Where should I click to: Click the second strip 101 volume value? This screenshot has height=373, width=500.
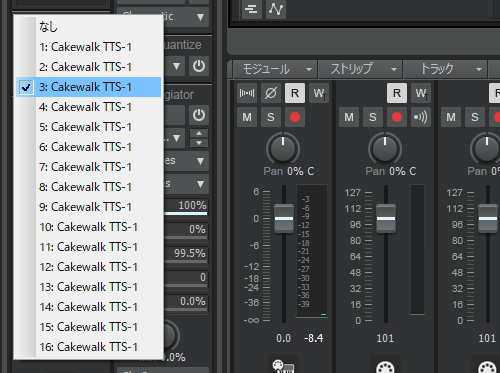pyautogui.click(x=385, y=338)
